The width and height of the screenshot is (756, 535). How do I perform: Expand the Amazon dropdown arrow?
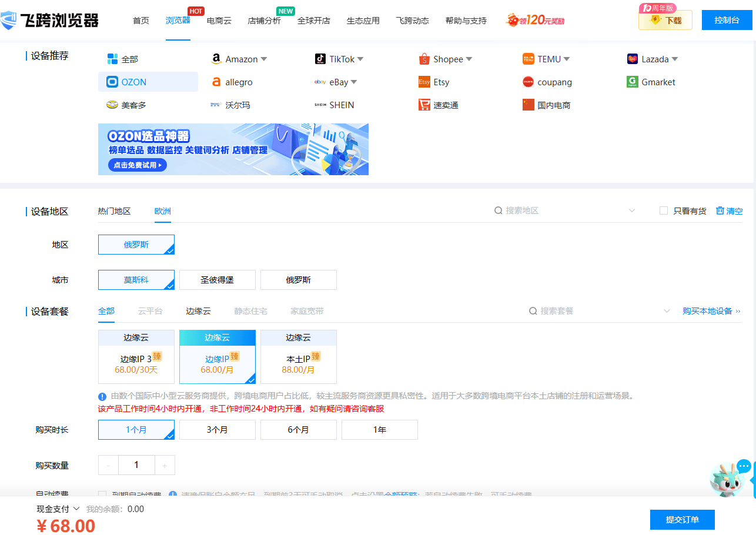point(265,59)
